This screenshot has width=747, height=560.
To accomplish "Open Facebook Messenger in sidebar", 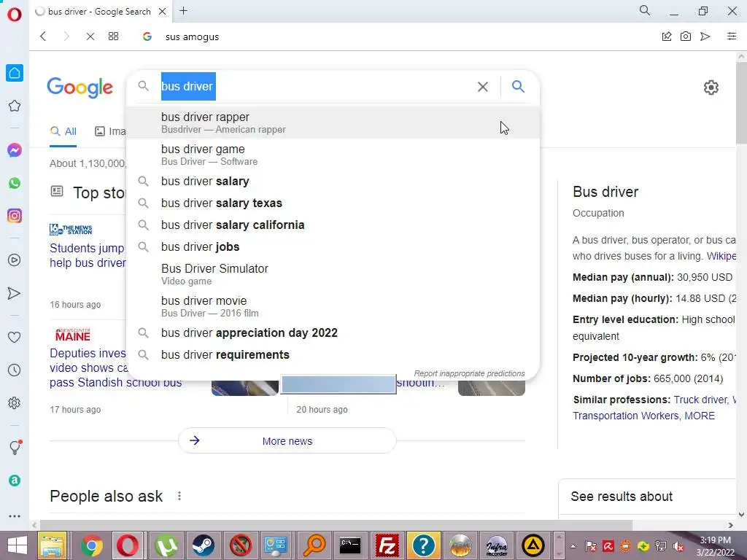I will click(x=15, y=150).
